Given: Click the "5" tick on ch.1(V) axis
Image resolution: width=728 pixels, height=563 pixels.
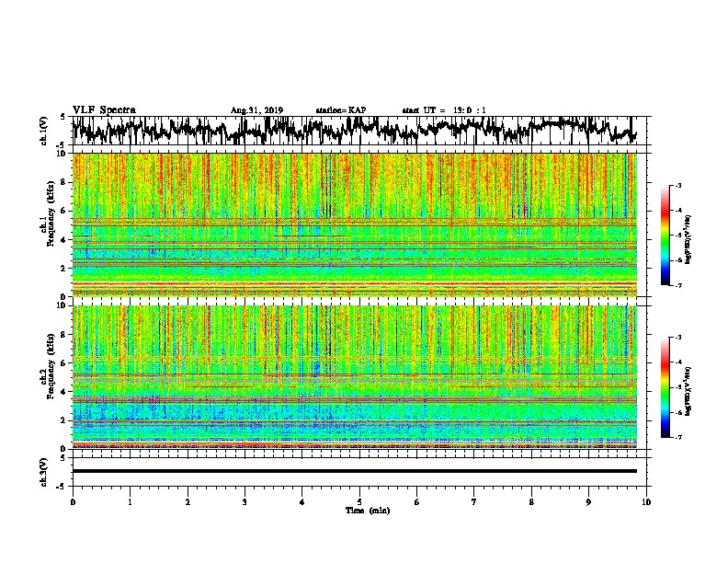Looking at the screenshot, I should (63, 117).
